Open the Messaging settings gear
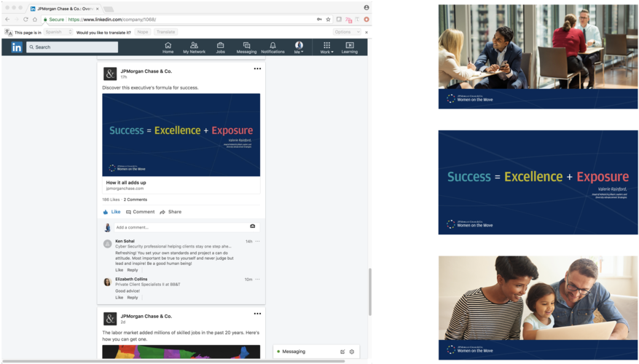This screenshot has height=364, width=639. [x=352, y=352]
